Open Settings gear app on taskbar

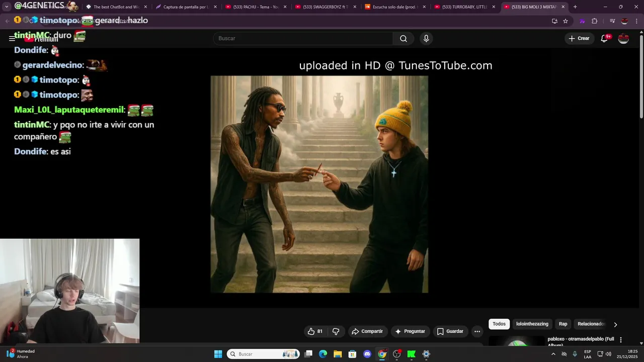tap(426, 354)
